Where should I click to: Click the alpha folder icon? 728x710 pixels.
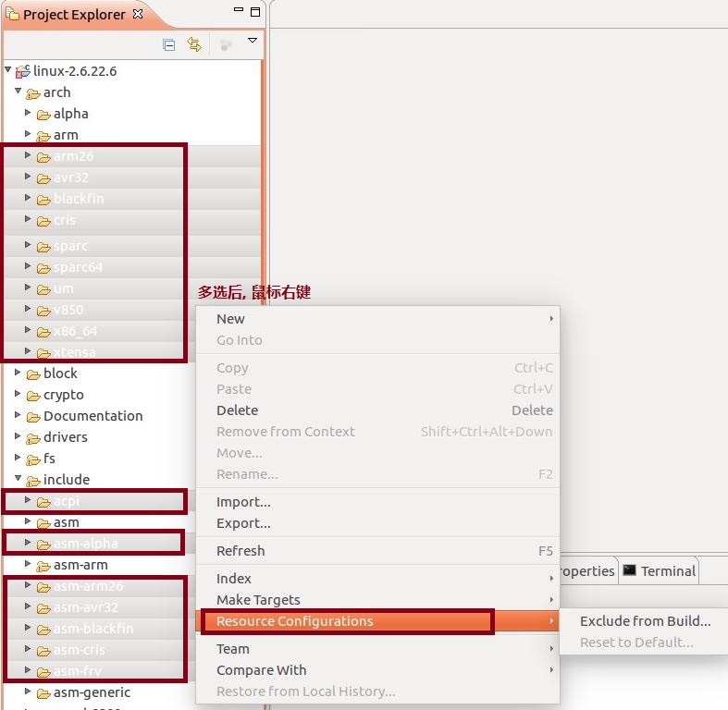click(43, 115)
